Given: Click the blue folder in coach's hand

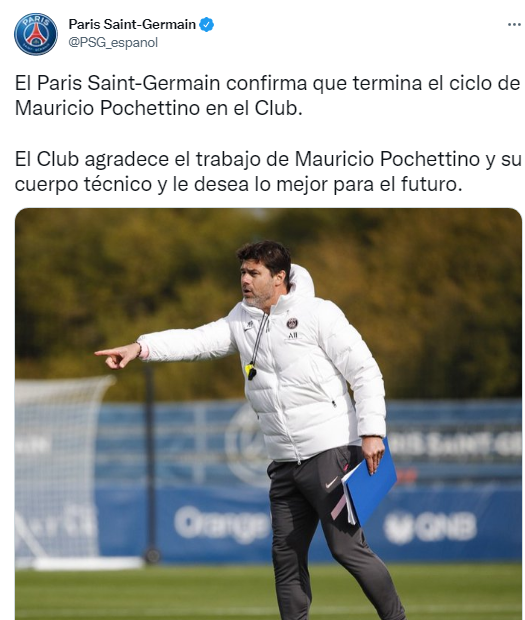Looking at the screenshot, I should click(369, 482).
